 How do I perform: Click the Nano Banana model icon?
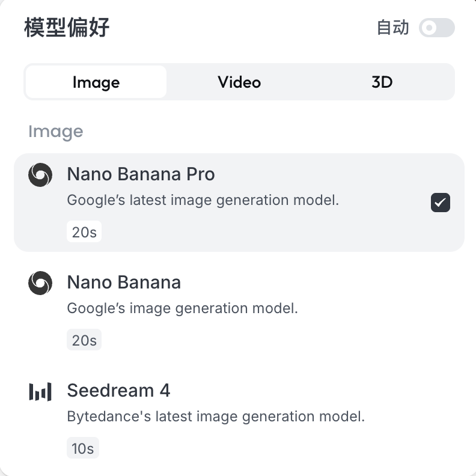point(40,283)
